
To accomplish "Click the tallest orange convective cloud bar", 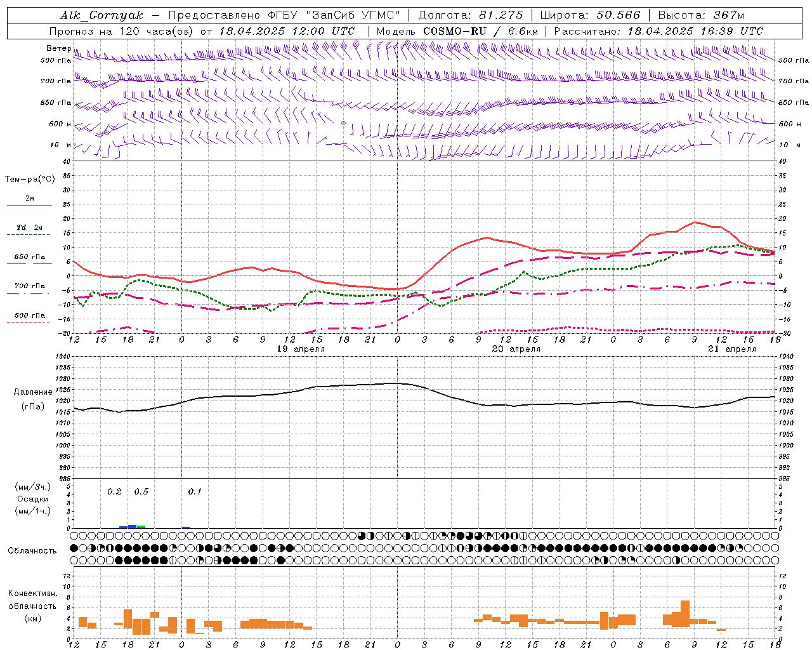I will pyautogui.click(x=685, y=614).
